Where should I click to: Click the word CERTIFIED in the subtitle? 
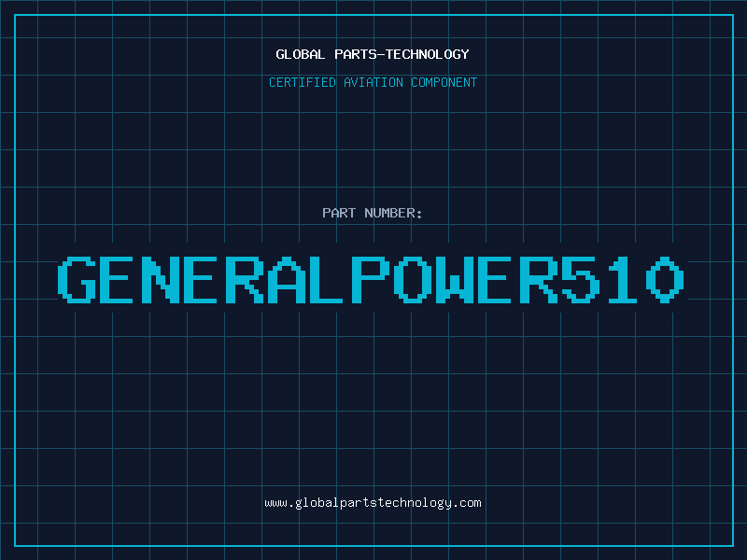[303, 82]
